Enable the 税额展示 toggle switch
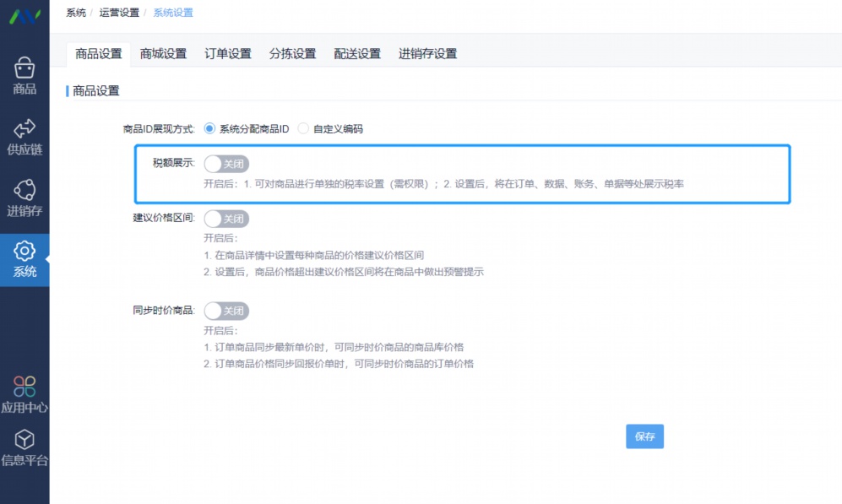The image size is (842, 504). point(225,164)
